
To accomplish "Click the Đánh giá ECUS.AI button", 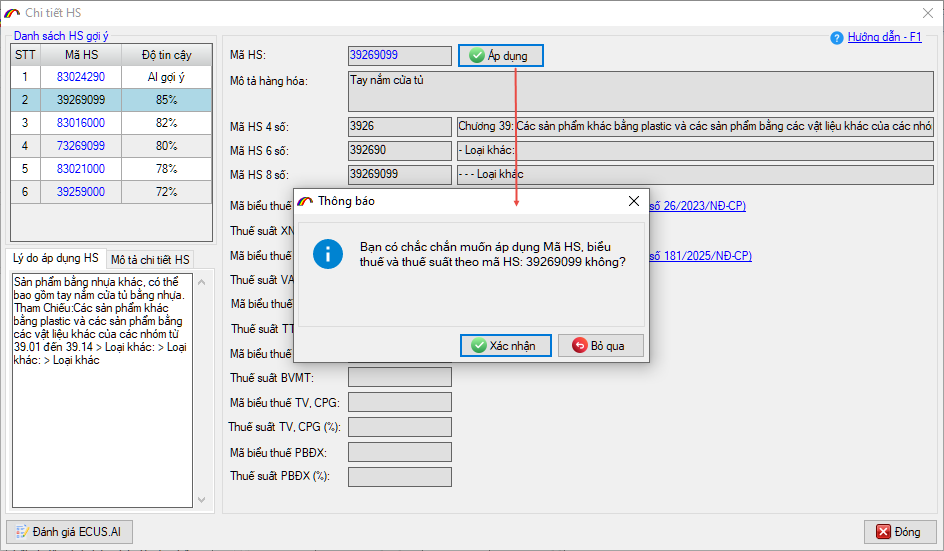I will (x=69, y=531).
